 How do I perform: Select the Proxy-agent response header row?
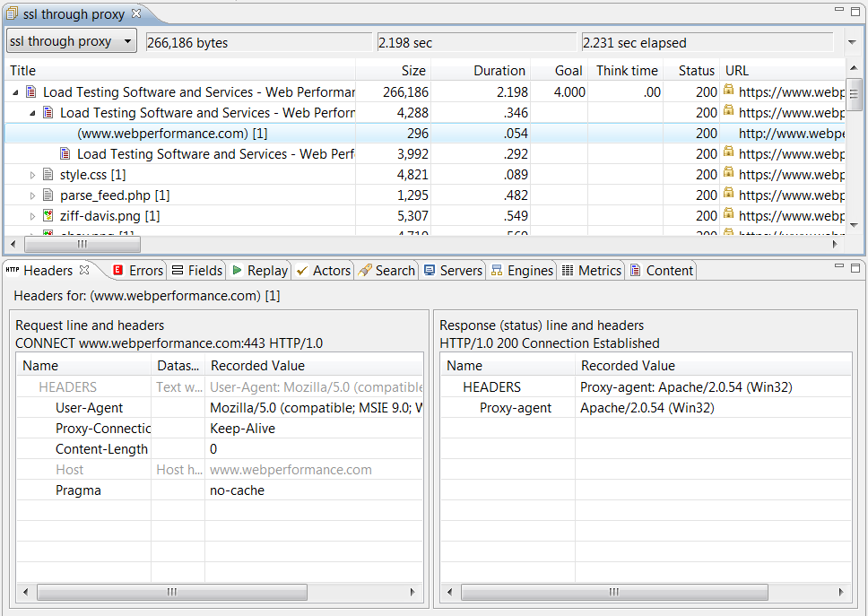pos(646,408)
